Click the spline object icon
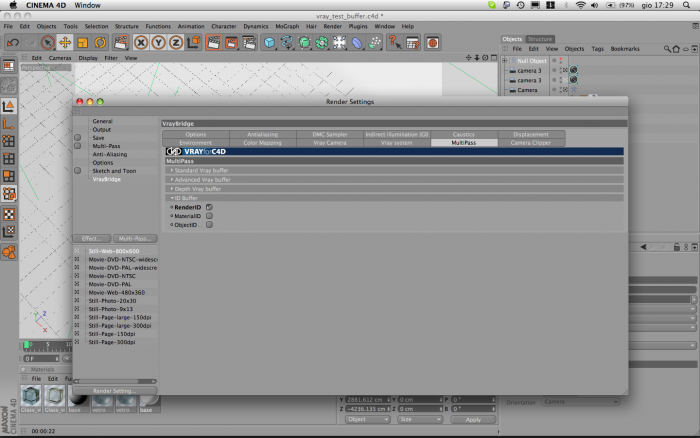 [287, 42]
